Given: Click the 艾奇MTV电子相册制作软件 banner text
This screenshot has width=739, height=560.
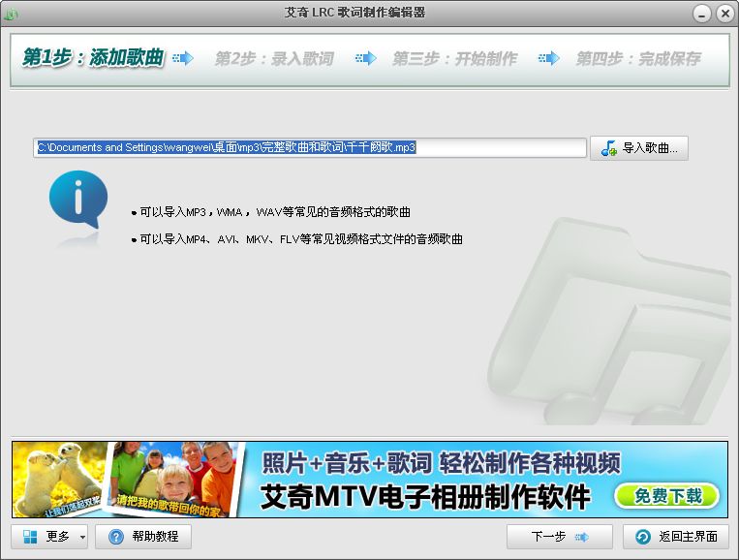Looking at the screenshot, I should pos(424,497).
